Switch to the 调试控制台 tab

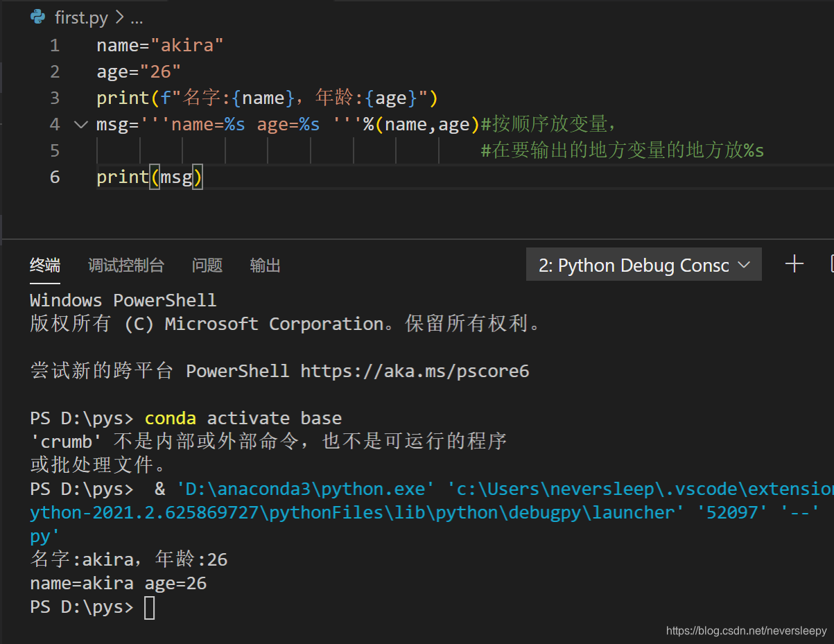click(x=126, y=265)
